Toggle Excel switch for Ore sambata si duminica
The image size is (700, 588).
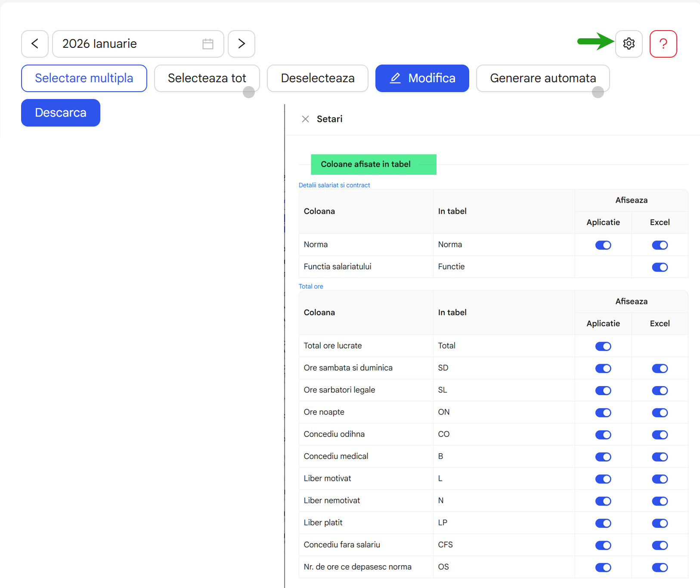click(660, 368)
